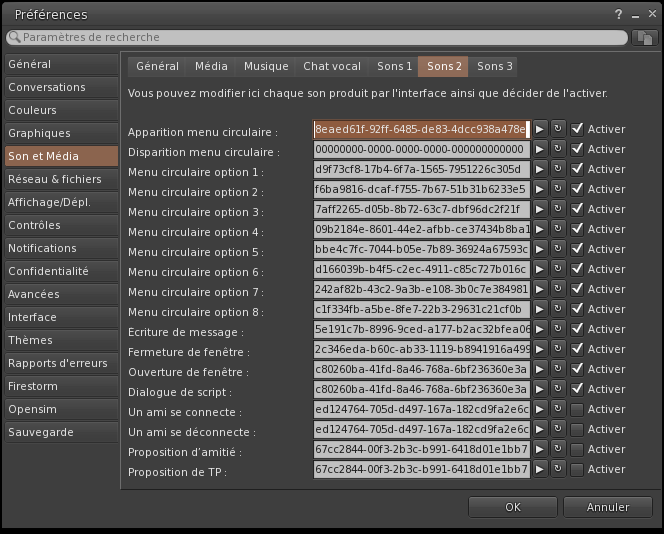The image size is (664, 534).
Task: Enable the Proposition d'amitié sound checkbox
Action: click(577, 449)
